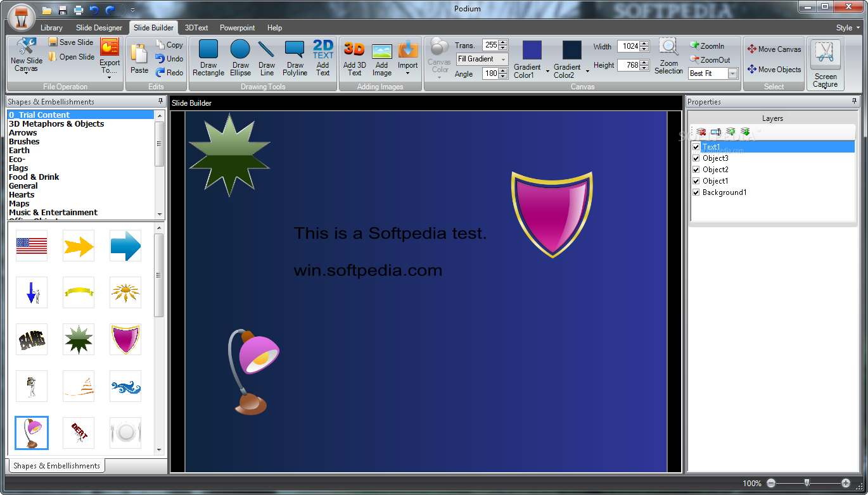The image size is (868, 495).
Task: Click the Width input field
Action: (629, 46)
